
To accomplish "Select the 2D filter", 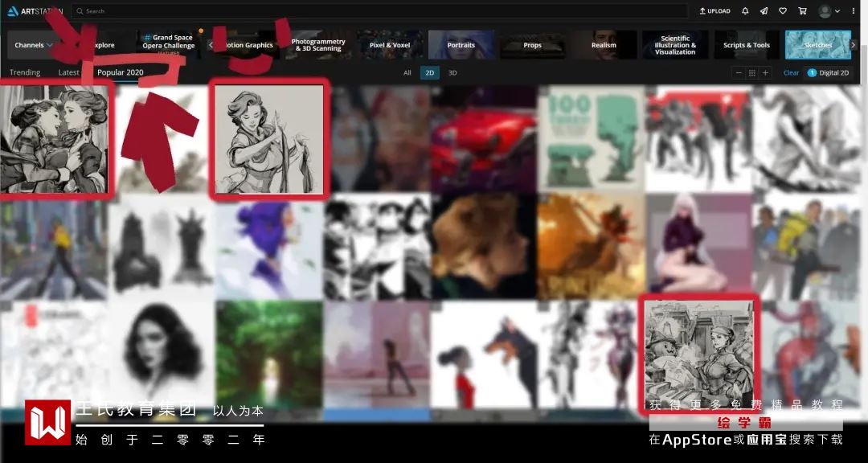I will click(429, 73).
